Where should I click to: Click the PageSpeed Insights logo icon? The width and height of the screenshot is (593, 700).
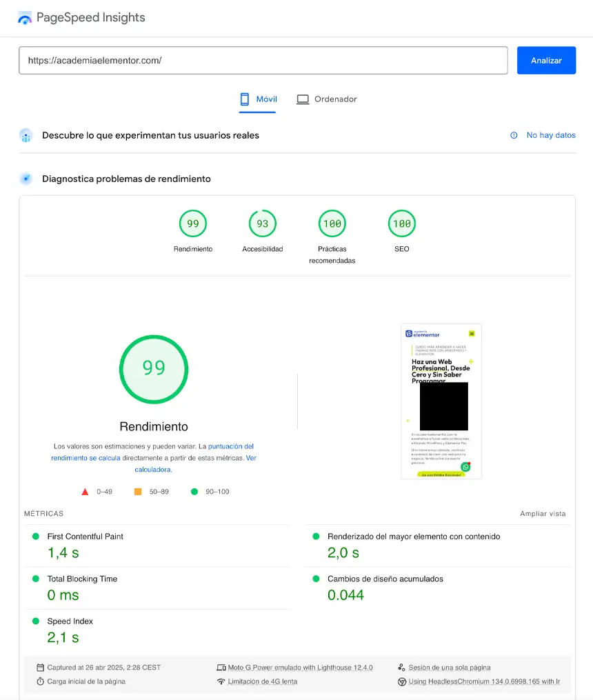(25, 18)
